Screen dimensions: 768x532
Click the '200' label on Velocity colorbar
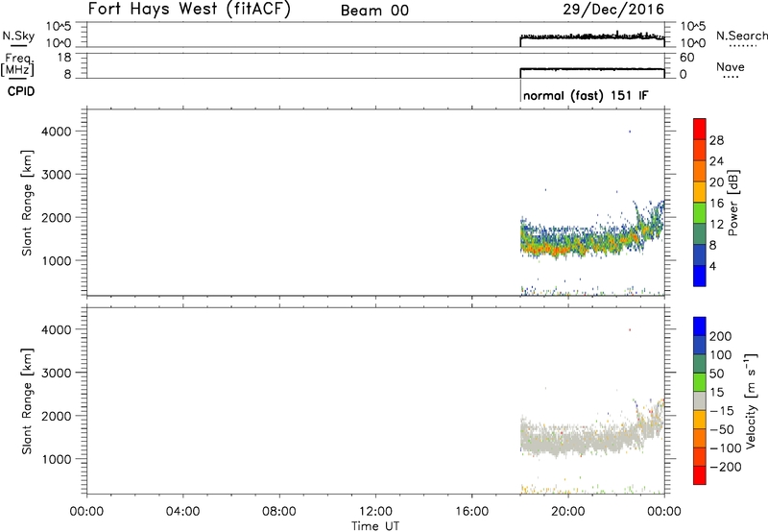(x=721, y=336)
